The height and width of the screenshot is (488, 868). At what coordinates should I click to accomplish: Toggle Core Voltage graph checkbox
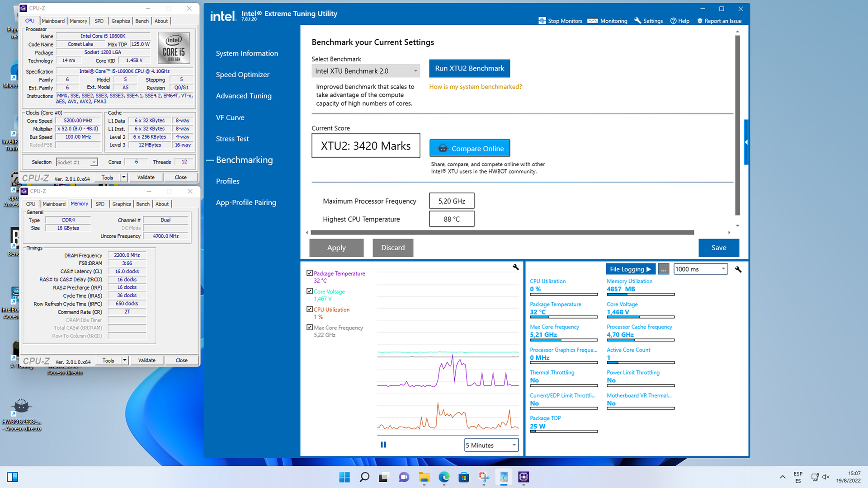click(310, 291)
